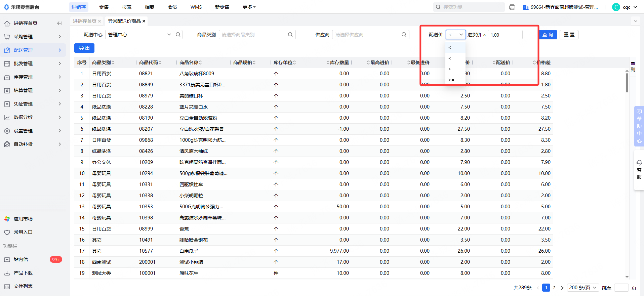
Task: Click the 供应商 selection input field
Action: tap(370, 35)
